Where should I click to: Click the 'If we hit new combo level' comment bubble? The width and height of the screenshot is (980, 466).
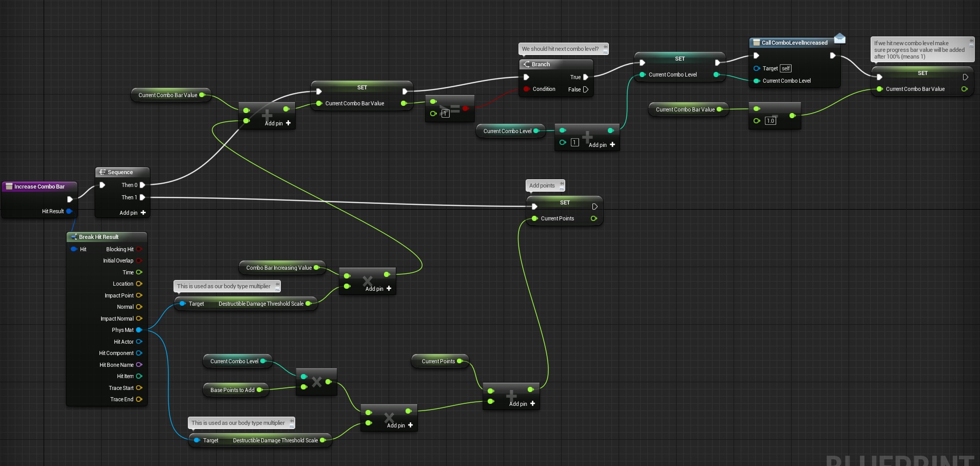923,50
